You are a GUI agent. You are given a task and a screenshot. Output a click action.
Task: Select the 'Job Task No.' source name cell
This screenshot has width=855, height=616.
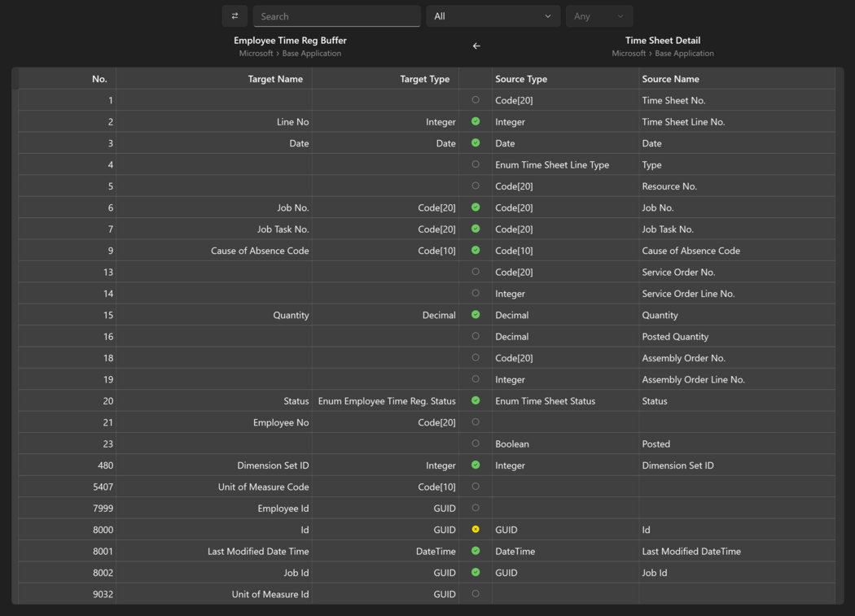click(737, 229)
